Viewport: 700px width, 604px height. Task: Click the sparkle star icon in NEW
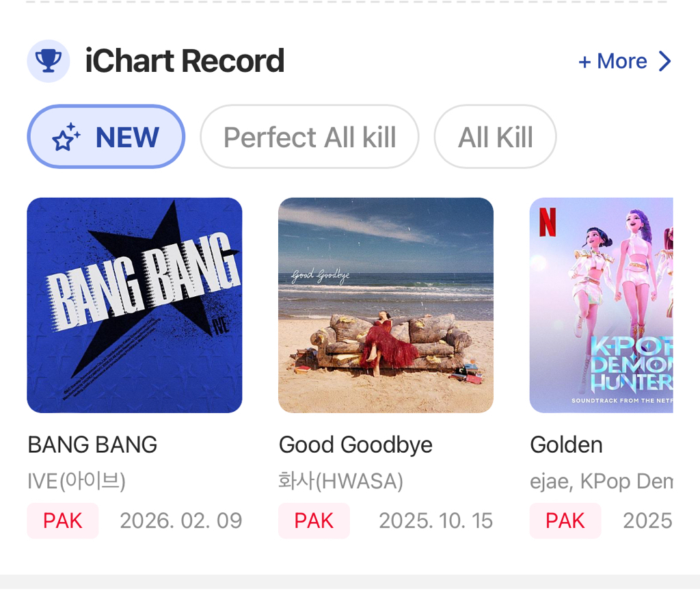66,137
